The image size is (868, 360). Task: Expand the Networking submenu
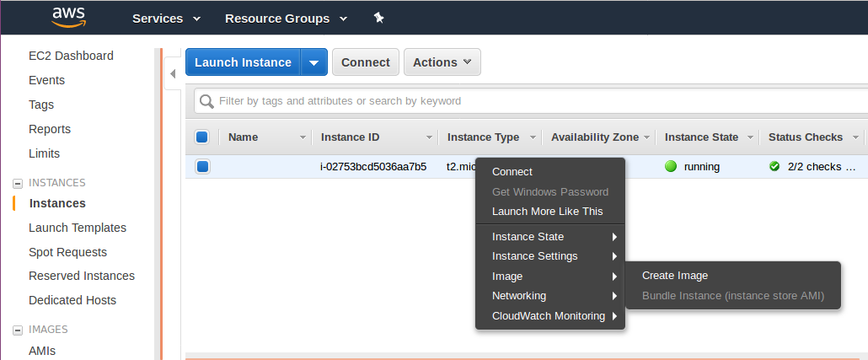coord(550,296)
